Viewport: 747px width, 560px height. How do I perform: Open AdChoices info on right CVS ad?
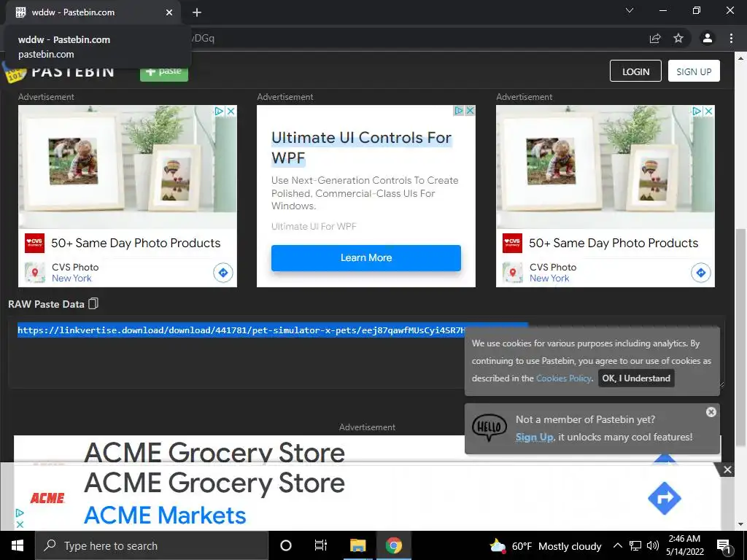[x=697, y=111]
